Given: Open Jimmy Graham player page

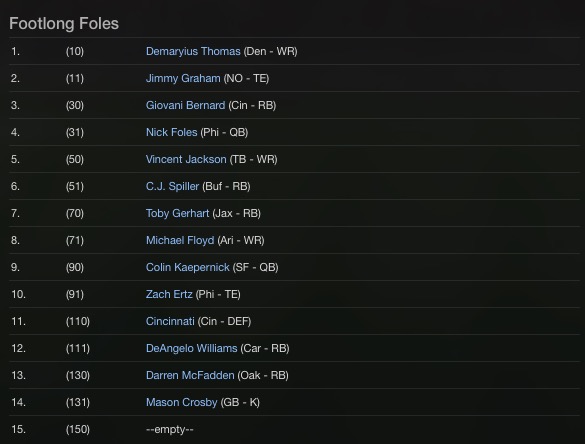Looking at the screenshot, I should [183, 78].
